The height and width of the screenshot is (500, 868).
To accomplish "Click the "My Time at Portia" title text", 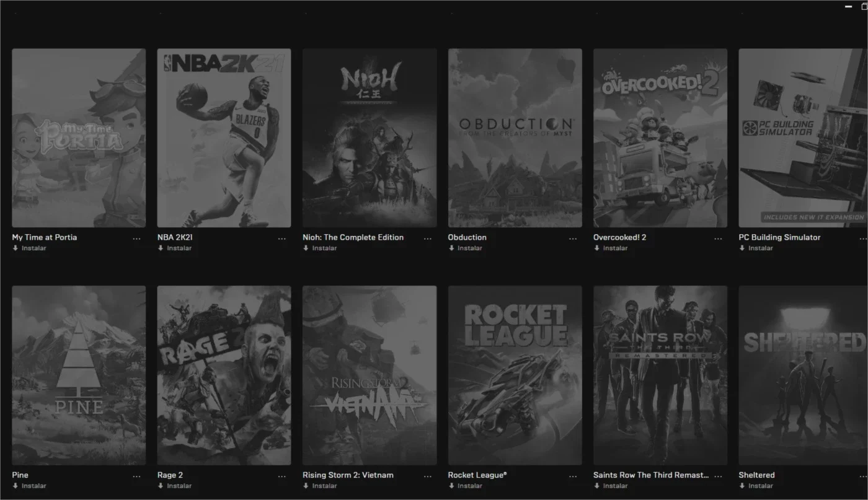I will point(45,237).
